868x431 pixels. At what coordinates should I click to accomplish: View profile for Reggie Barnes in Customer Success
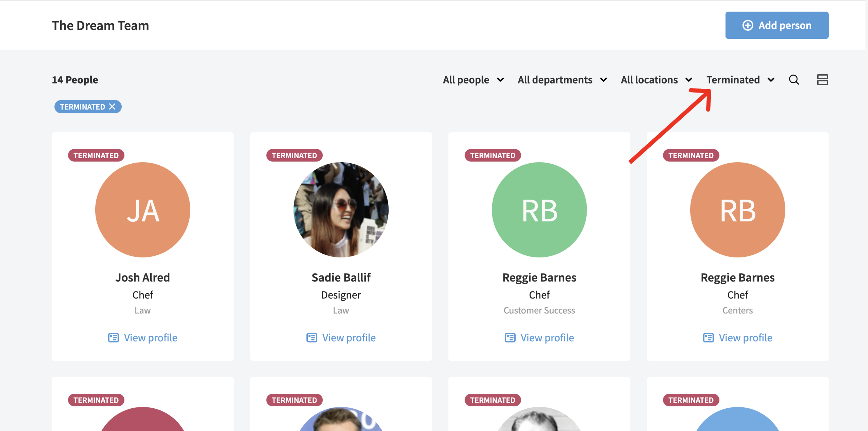539,338
